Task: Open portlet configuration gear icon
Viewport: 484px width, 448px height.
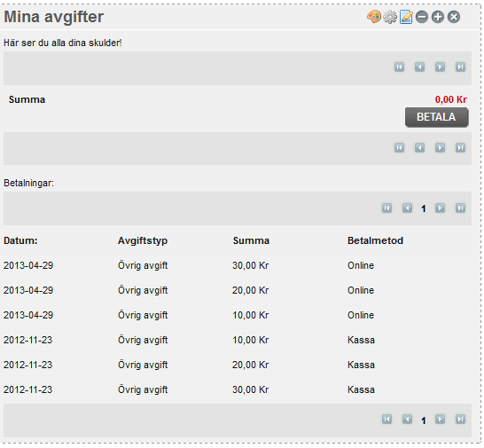Action: 390,17
